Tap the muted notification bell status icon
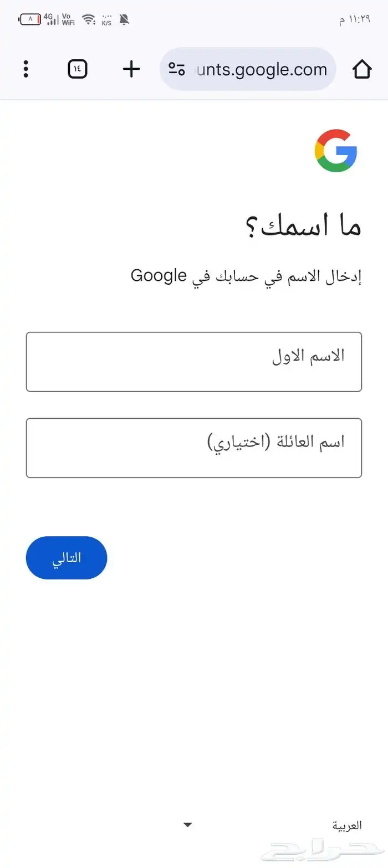The image size is (388, 868). [x=124, y=20]
